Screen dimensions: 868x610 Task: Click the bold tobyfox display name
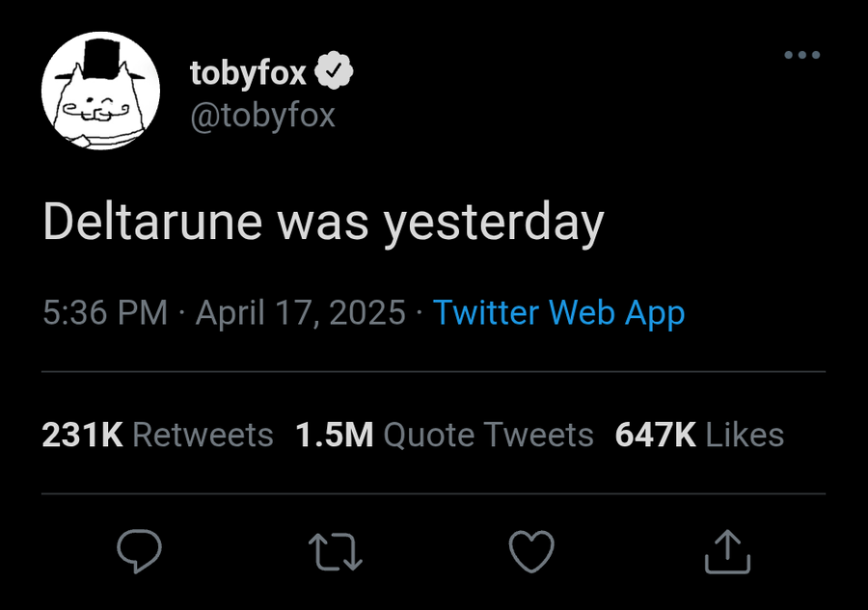(x=249, y=72)
